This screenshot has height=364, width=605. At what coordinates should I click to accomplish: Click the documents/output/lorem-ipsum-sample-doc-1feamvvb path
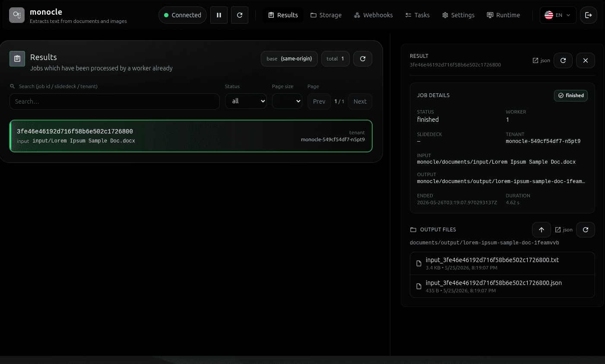coord(485,243)
